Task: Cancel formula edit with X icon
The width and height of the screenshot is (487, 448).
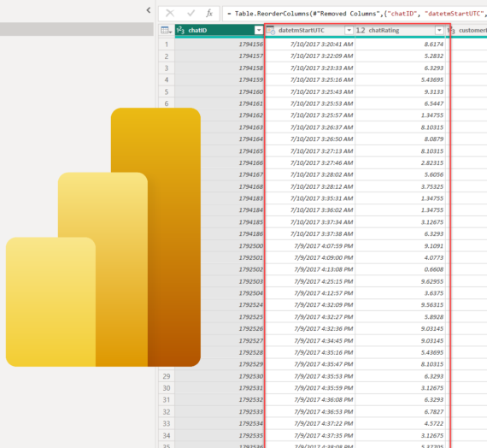Action: tap(170, 13)
